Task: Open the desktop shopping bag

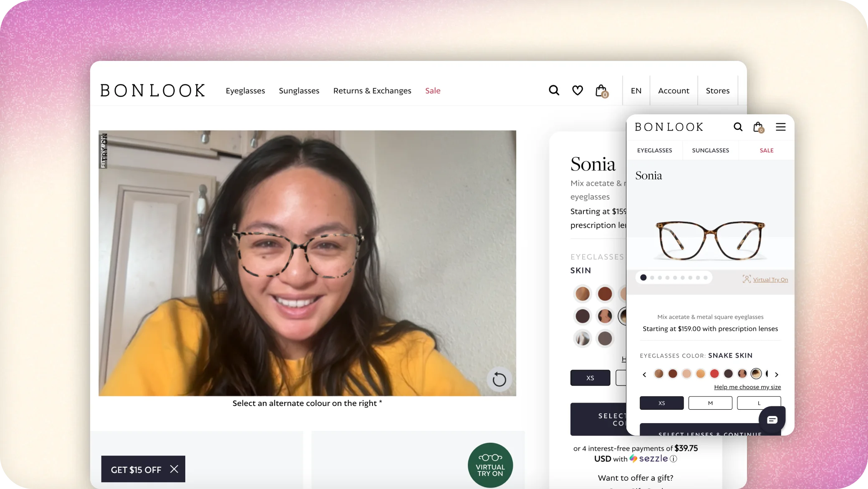Action: (x=601, y=91)
